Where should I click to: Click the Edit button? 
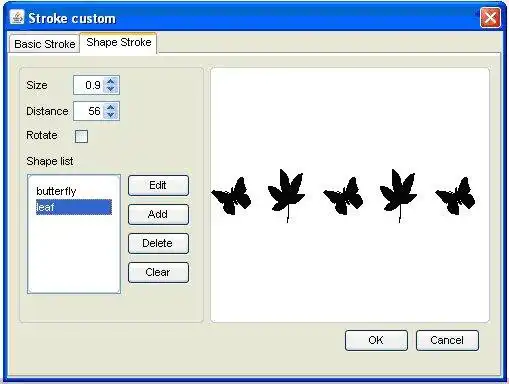click(x=158, y=185)
